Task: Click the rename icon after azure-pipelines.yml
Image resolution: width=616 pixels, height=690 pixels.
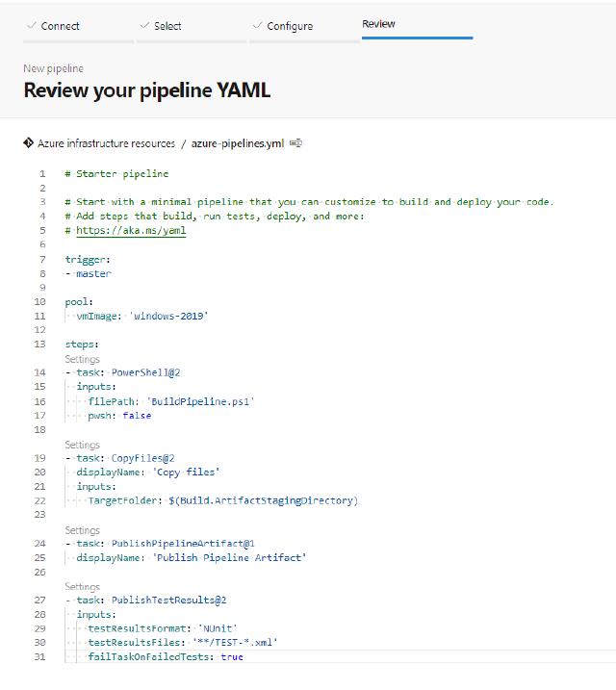Action: pos(295,143)
